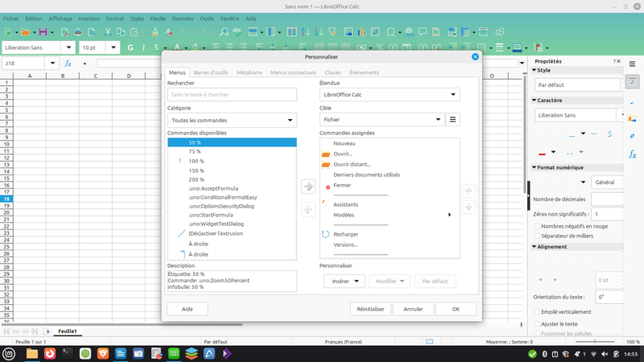Viewport: 644px width, 362px height.
Task: Enable Nombres négatifs en rouge checkbox
Action: (x=537, y=226)
